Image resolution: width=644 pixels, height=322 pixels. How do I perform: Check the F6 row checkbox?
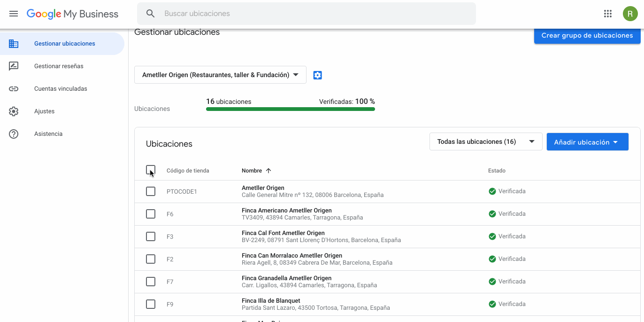pos(151,214)
